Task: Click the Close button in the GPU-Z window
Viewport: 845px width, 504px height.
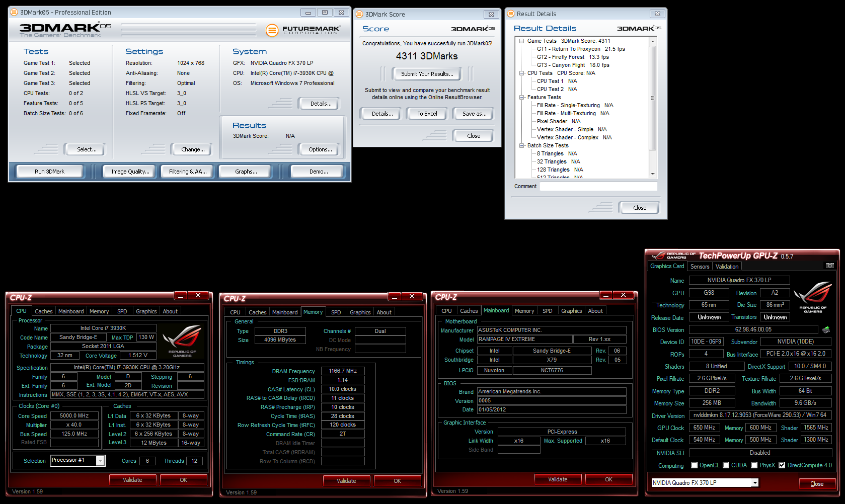Action: [x=817, y=484]
